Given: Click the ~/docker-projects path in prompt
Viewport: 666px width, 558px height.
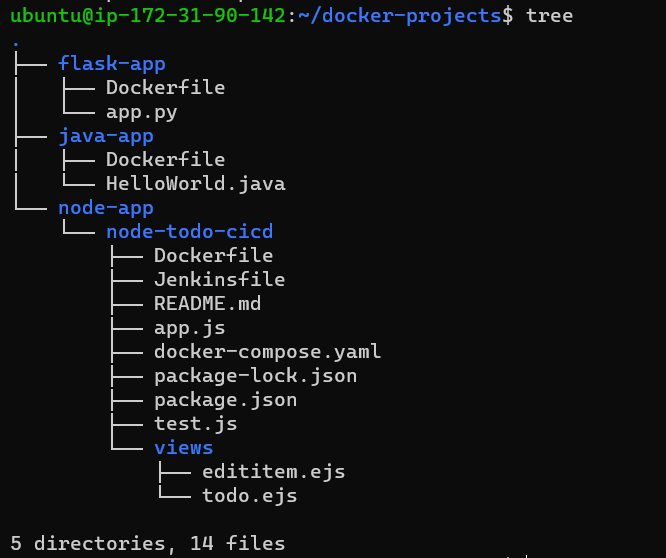Looking at the screenshot, I should click(400, 16).
